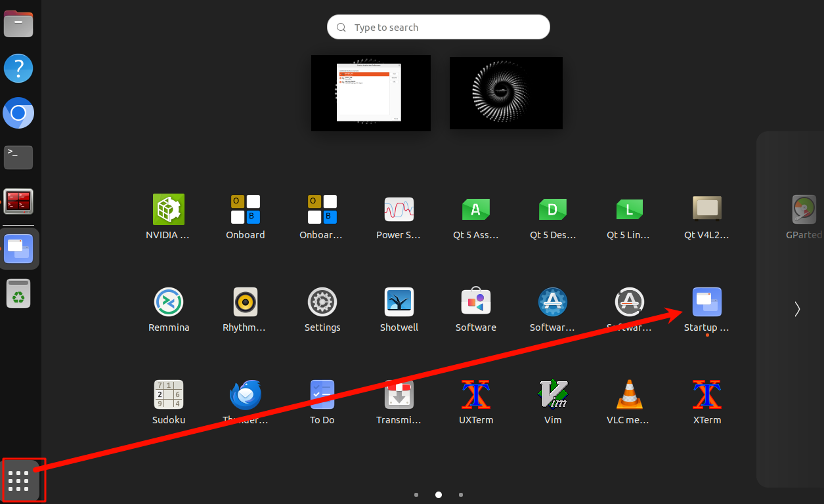Open Terminal from the dock
This screenshot has height=504, width=824.
coord(18,157)
